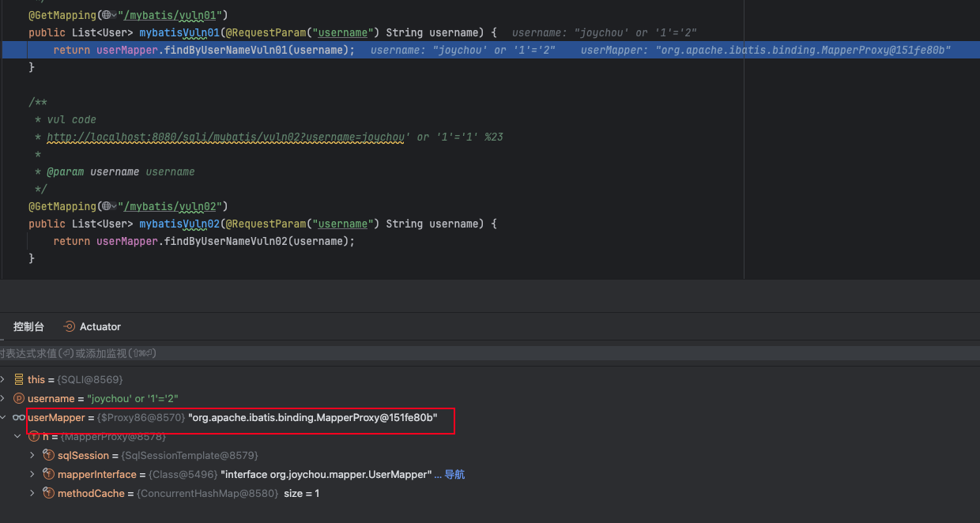Click the field icon beside methodCache variable
980x523 pixels.
pyautogui.click(x=47, y=493)
